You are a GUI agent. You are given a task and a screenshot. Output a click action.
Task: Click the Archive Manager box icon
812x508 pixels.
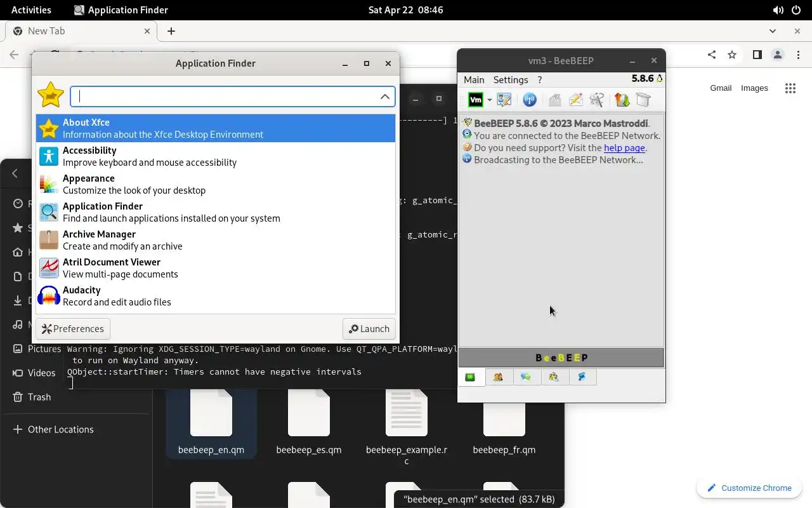(x=49, y=240)
